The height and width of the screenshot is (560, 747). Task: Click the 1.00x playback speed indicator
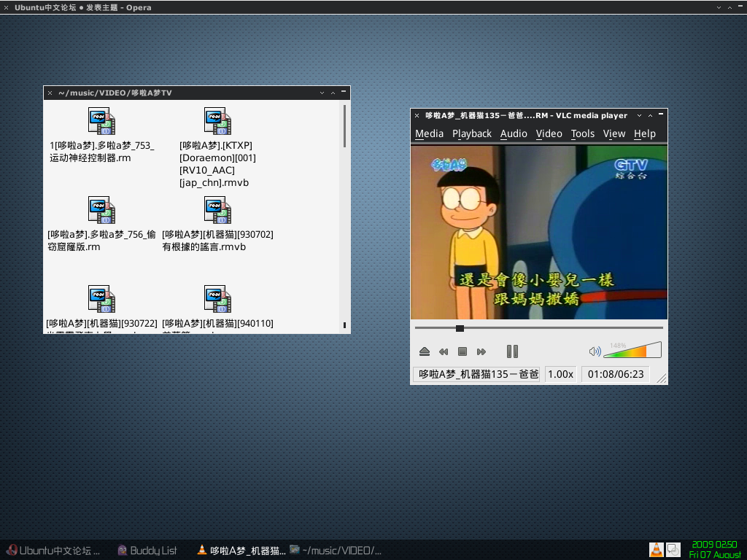[x=560, y=374]
